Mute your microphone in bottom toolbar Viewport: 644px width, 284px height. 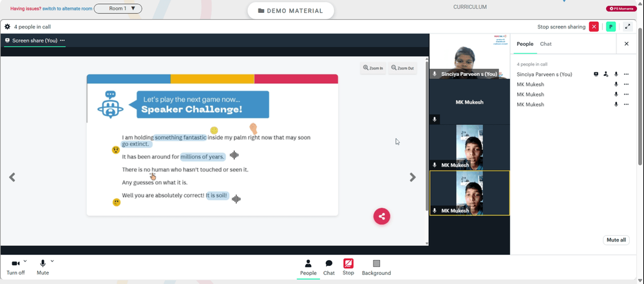(x=43, y=267)
